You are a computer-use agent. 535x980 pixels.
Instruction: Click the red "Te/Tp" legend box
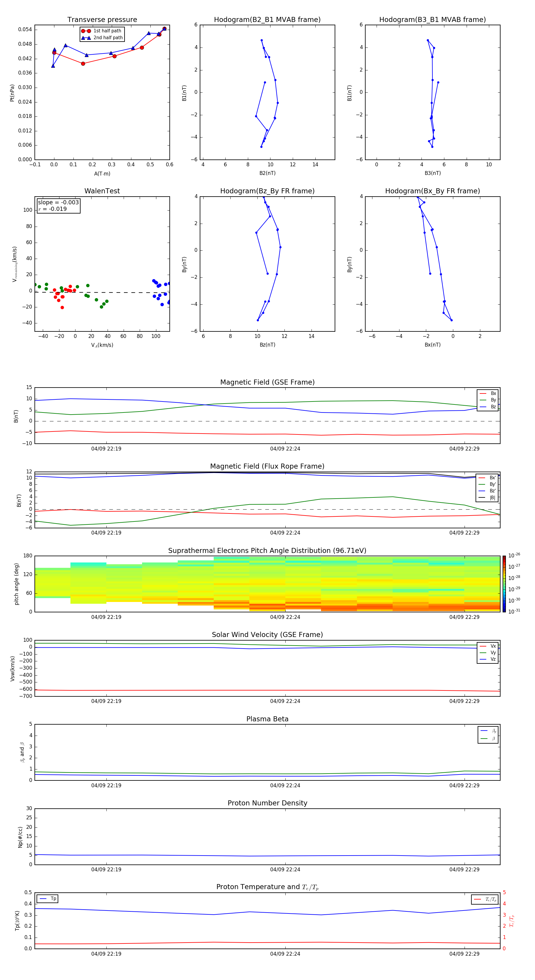tap(484, 899)
